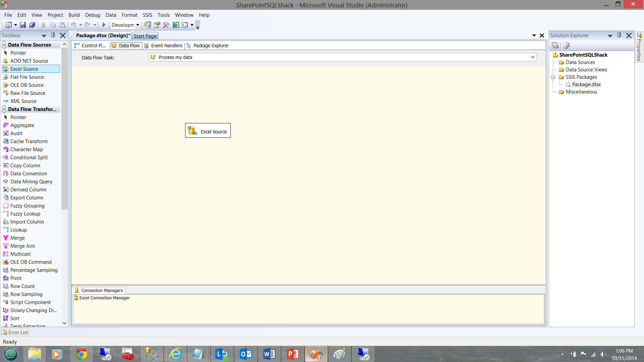Open Word from the Windows taskbar
The width and height of the screenshot is (644, 362).
point(269,354)
